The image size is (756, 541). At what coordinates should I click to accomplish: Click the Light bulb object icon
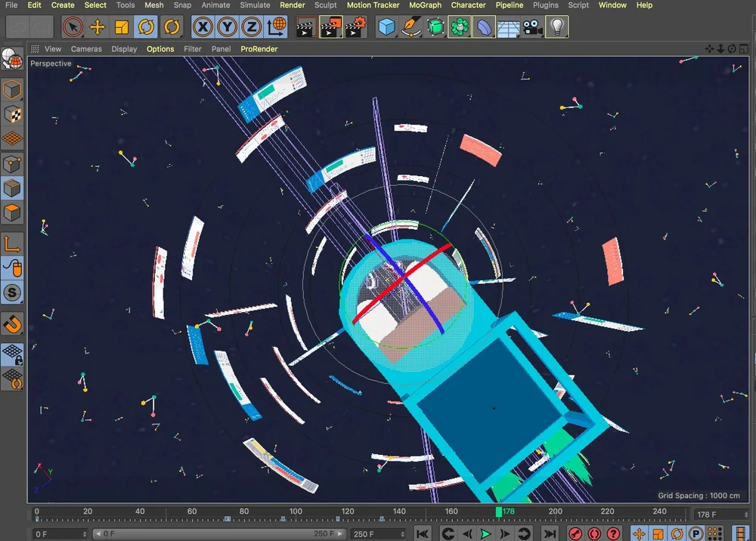pyautogui.click(x=557, y=28)
